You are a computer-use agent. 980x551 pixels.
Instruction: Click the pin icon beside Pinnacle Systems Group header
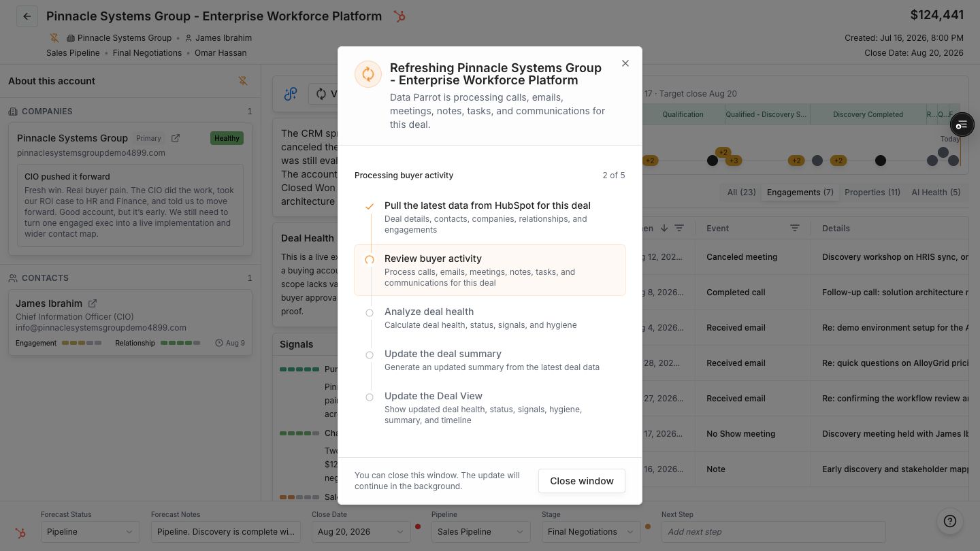(x=54, y=38)
